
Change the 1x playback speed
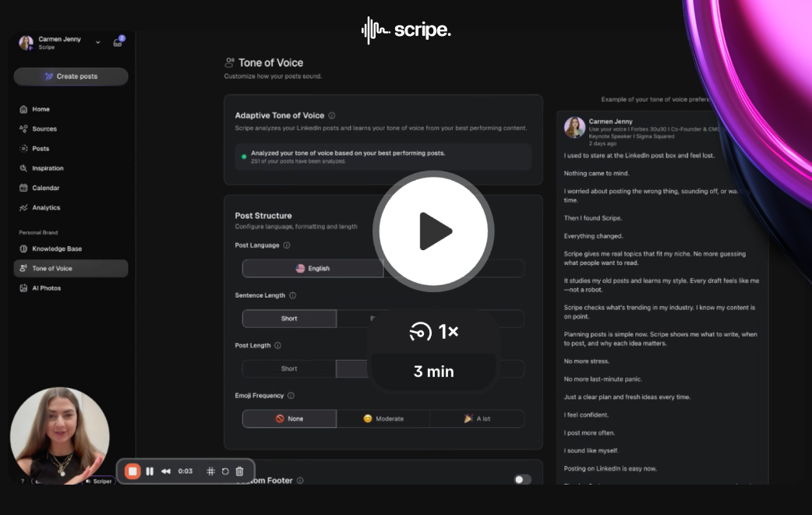click(433, 331)
